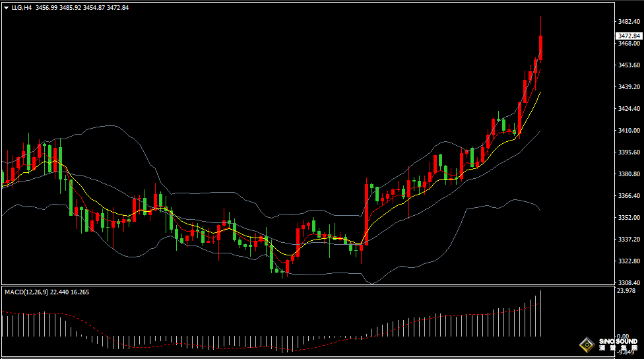Click the 3308.40 price axis label
Viewport: 644px width, 359px height.
point(629,282)
